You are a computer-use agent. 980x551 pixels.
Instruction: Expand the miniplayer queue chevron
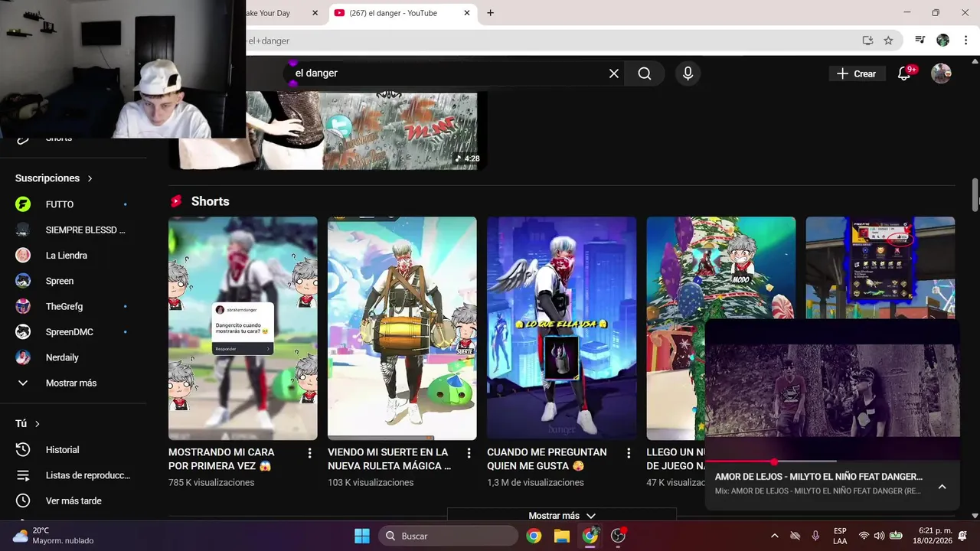(x=942, y=487)
